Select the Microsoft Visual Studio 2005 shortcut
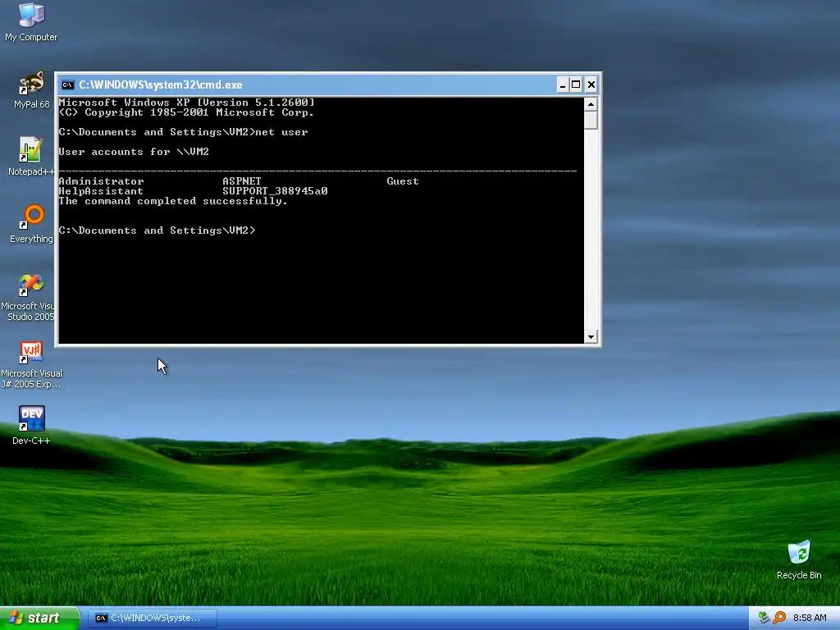Screen dimensions: 840x630 (x=27, y=297)
